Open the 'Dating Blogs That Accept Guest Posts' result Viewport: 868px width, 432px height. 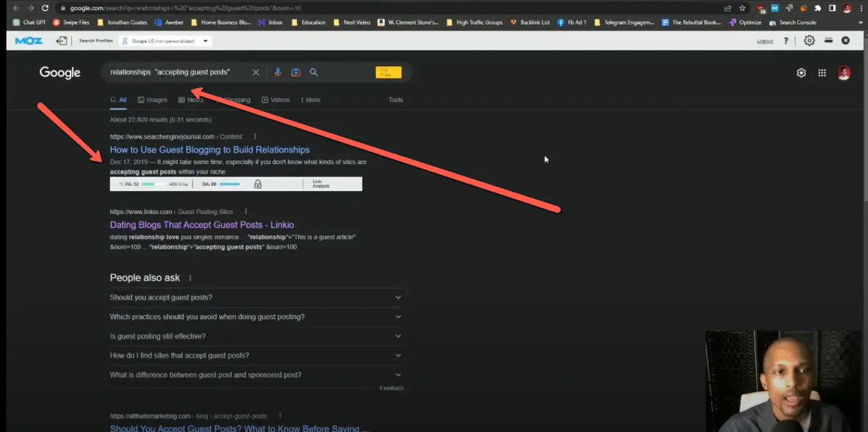point(201,224)
